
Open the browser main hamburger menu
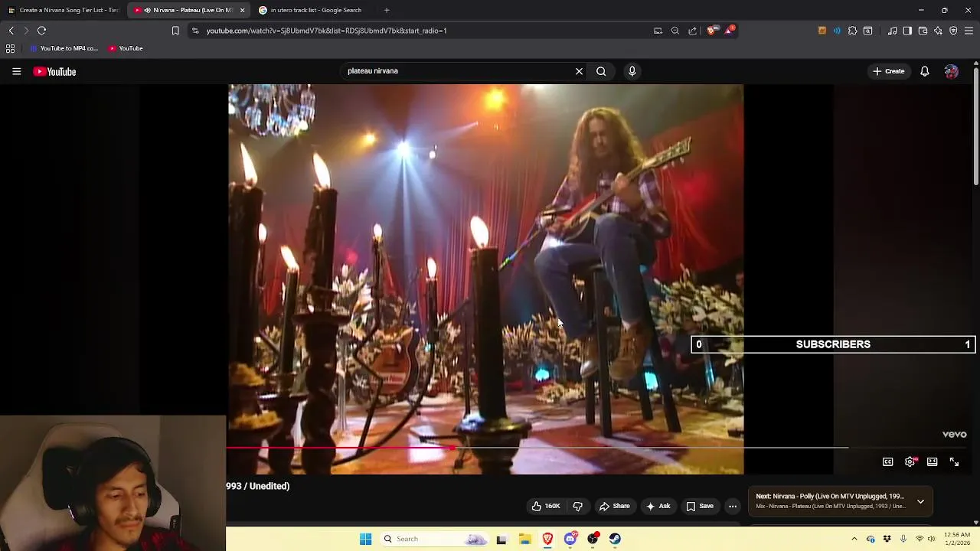[969, 31]
